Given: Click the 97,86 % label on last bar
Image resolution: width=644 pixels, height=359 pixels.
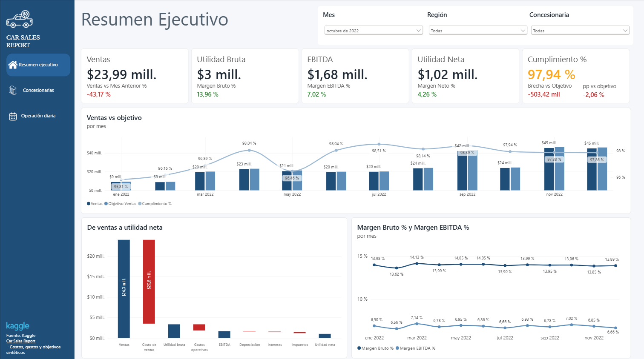Looking at the screenshot, I should tap(597, 160).
